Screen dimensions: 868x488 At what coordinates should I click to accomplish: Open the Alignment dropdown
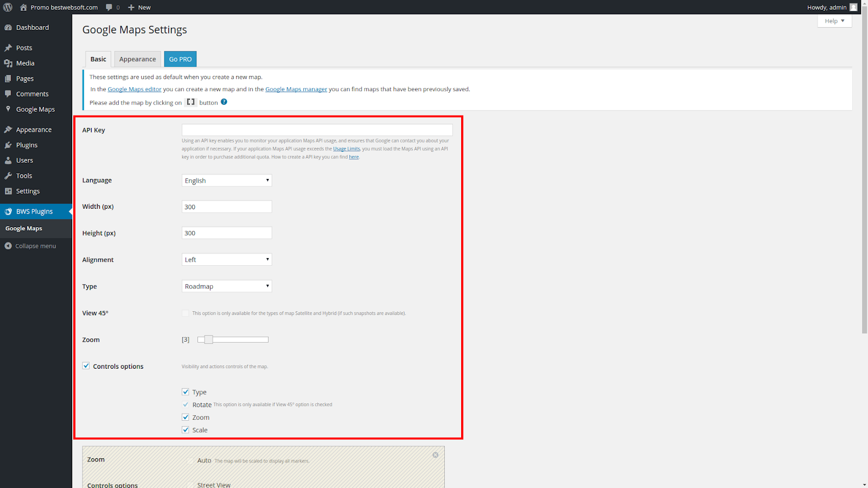227,260
